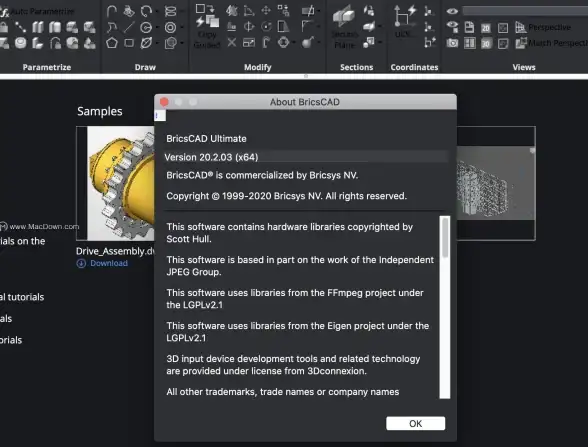588x447 pixels.
Task: Click the Auto Parametrize fx tool
Action: tap(37, 11)
